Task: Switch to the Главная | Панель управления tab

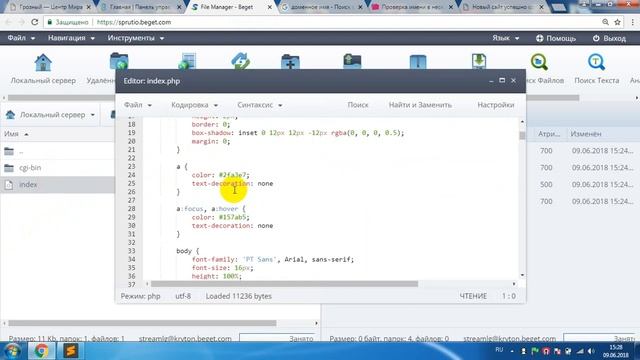Action: click(141, 7)
